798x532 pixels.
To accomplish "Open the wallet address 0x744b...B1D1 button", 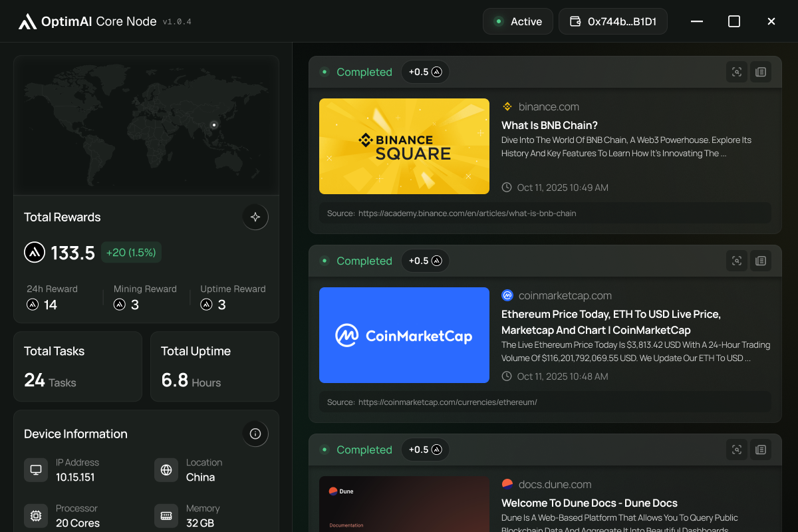I will click(613, 21).
